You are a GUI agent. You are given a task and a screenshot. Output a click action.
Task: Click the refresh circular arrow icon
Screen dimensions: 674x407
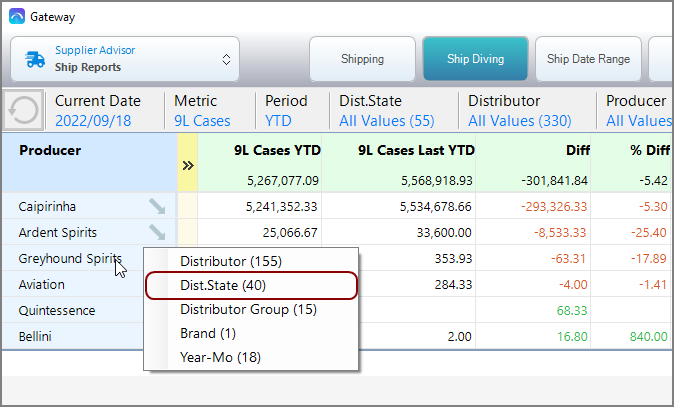click(23, 110)
